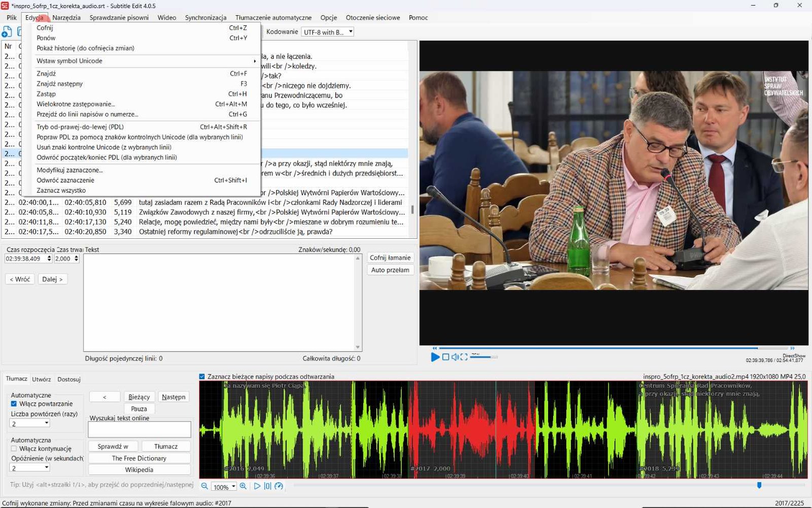Adjust start time stepper arrows

point(49,259)
